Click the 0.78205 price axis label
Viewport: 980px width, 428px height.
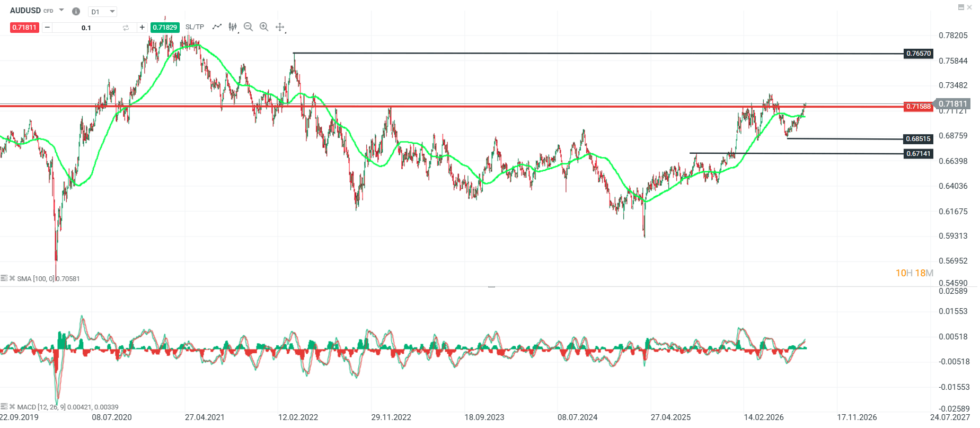953,36
